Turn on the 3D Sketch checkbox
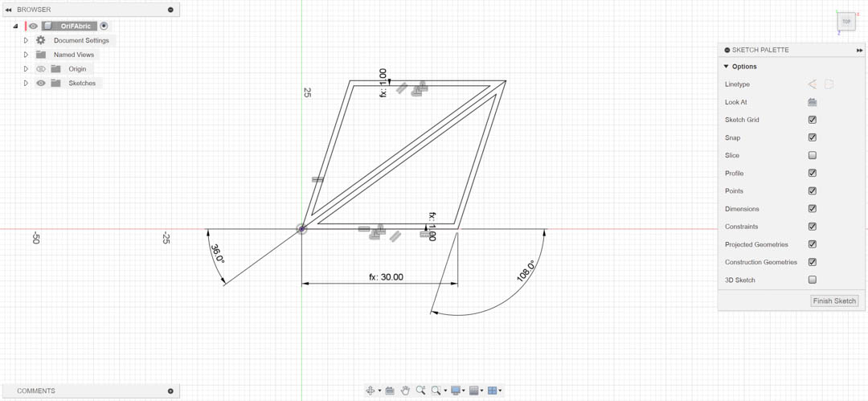 click(812, 280)
